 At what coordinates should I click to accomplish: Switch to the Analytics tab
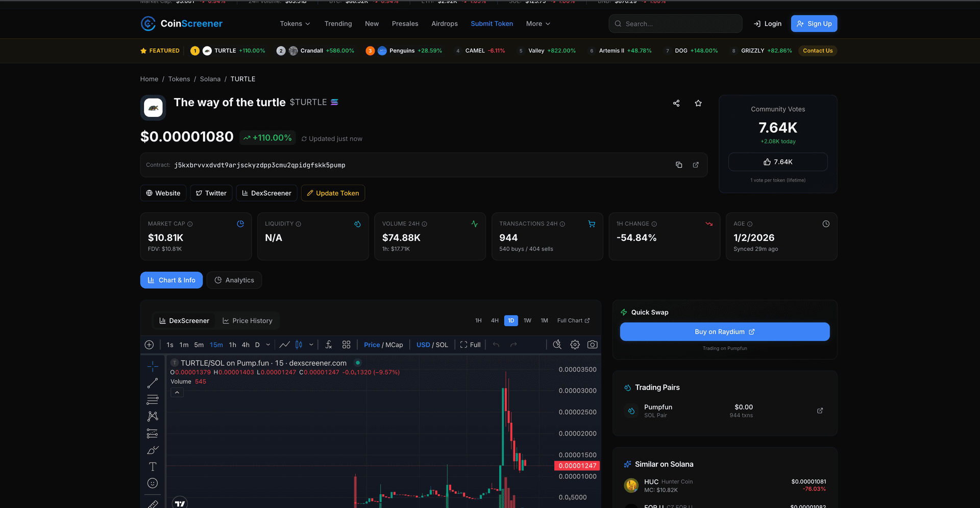click(x=234, y=280)
